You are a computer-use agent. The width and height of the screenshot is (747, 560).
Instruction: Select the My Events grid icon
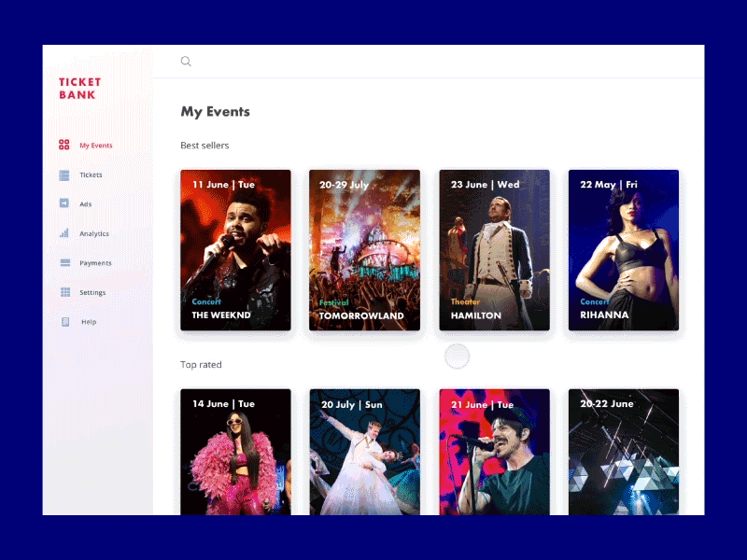63,146
